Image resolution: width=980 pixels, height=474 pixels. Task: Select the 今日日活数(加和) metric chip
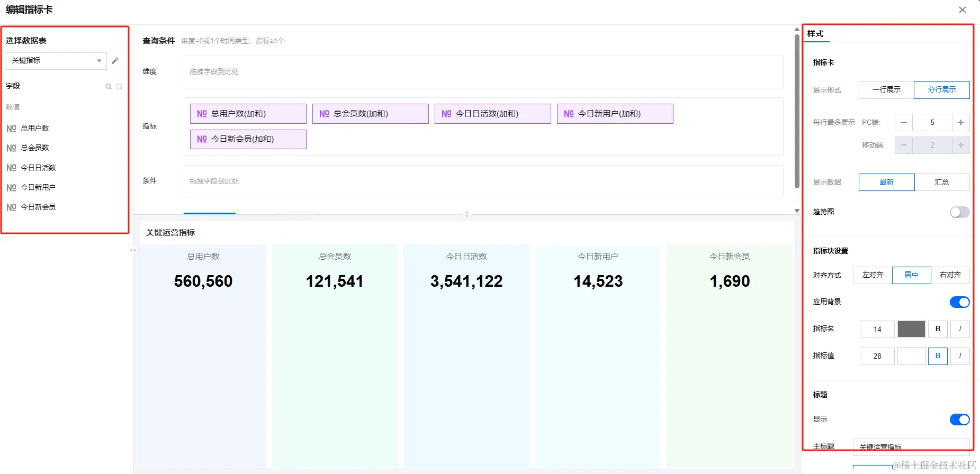pos(493,114)
